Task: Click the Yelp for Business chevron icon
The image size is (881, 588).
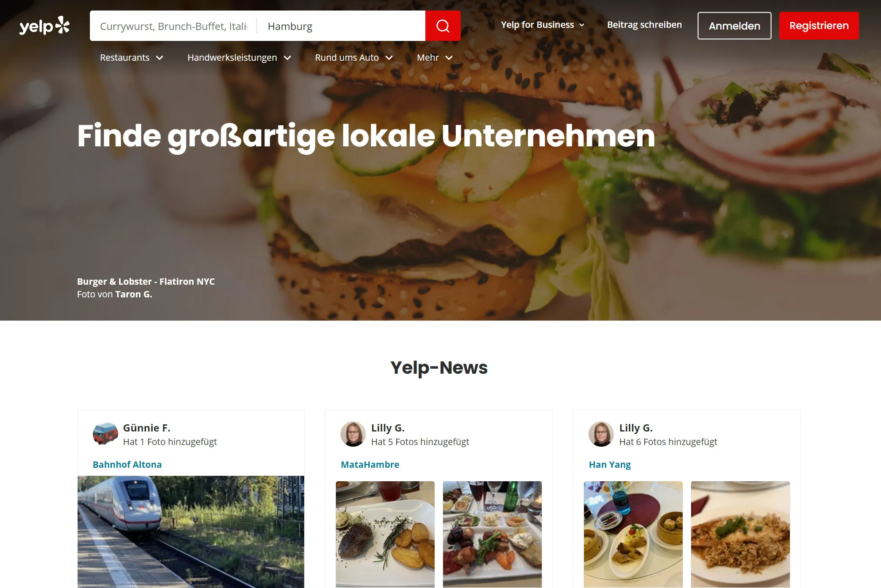Action: pos(582,25)
